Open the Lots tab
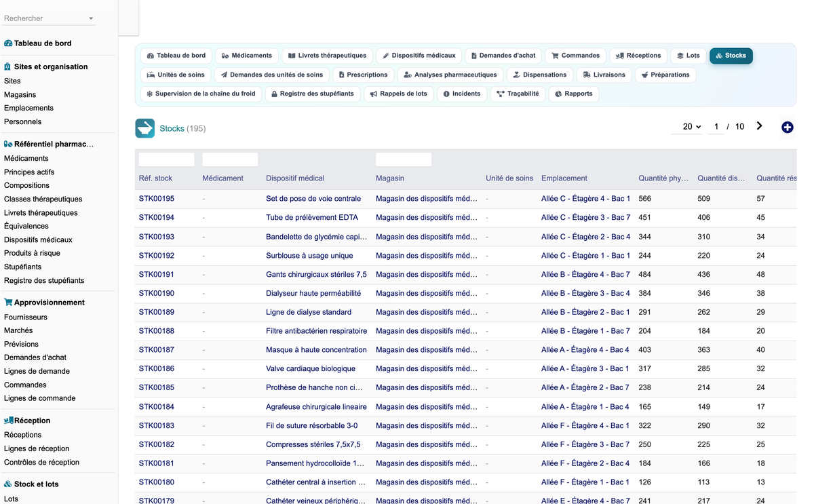814x504 pixels. tap(688, 56)
